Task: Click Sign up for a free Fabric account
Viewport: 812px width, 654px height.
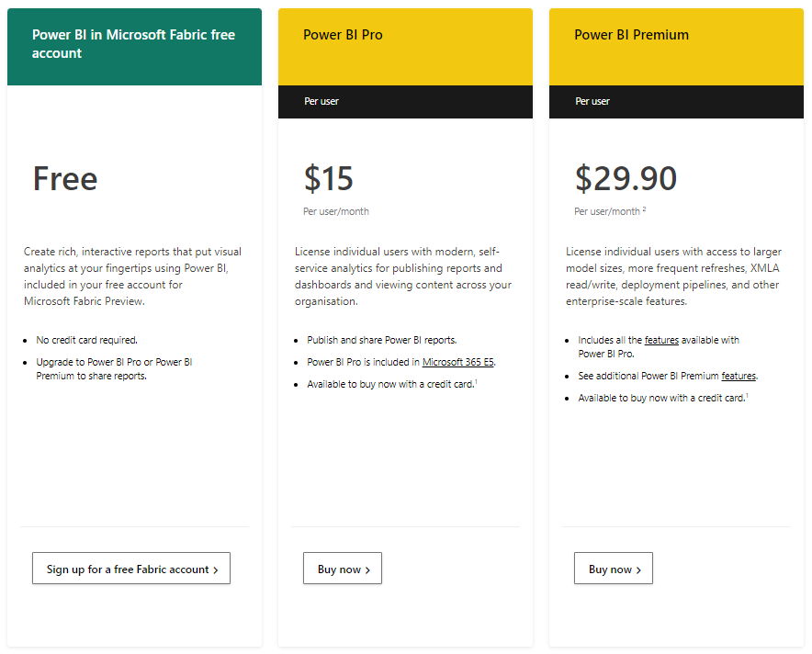Action: [x=130, y=568]
